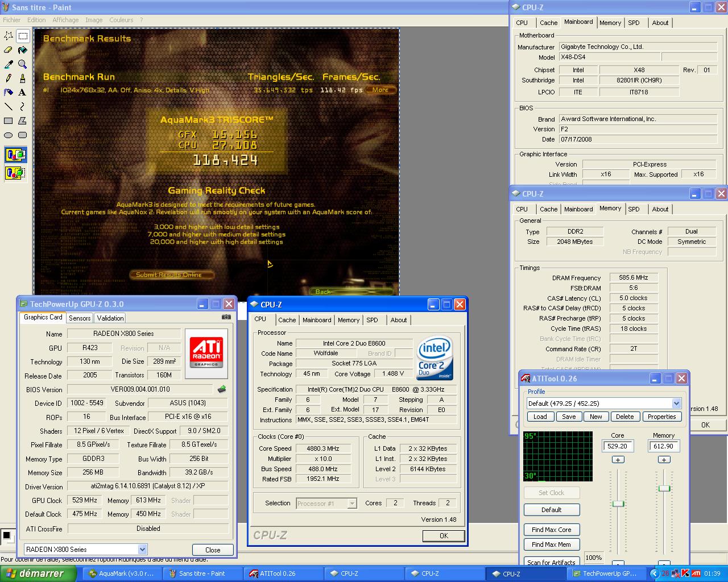Choose the Line tool in Paint

(x=9, y=107)
